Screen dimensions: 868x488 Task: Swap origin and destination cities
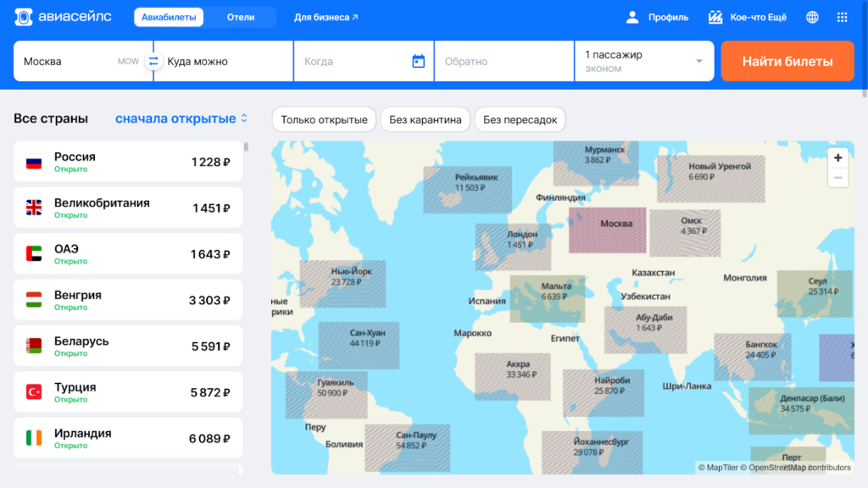pyautogui.click(x=153, y=61)
